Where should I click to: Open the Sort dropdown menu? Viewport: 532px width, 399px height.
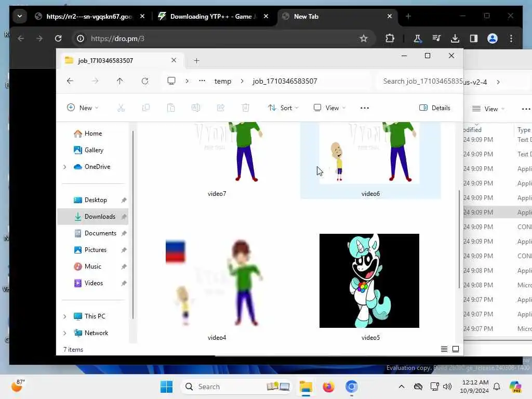point(283,108)
